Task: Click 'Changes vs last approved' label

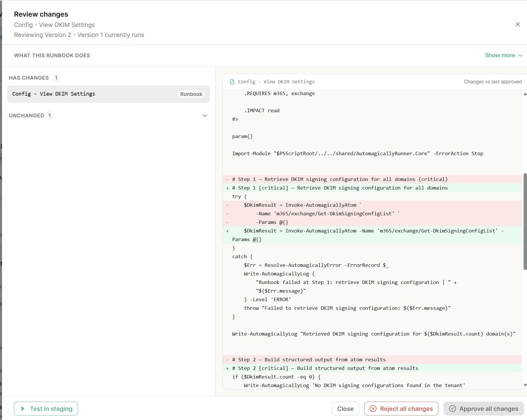Action: pos(493,82)
